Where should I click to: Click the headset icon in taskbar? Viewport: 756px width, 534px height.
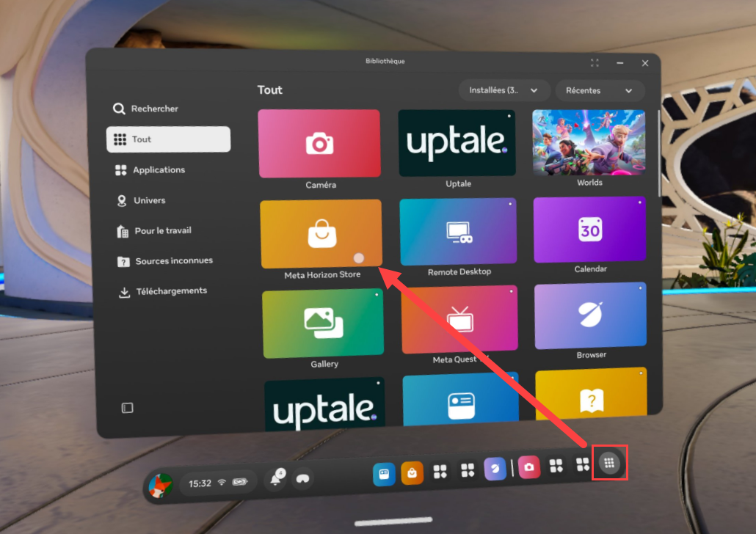point(303,478)
